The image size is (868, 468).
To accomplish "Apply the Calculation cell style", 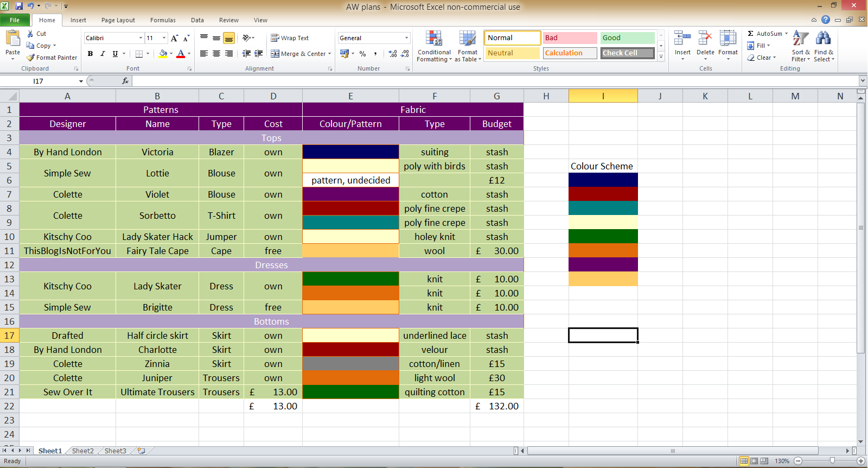I will (570, 53).
